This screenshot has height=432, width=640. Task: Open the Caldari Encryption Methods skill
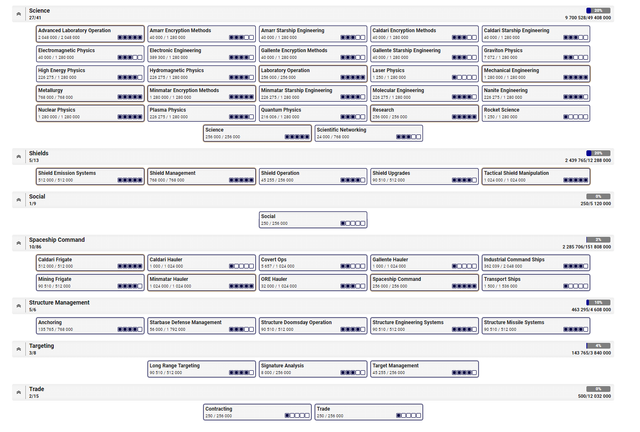[x=424, y=34]
